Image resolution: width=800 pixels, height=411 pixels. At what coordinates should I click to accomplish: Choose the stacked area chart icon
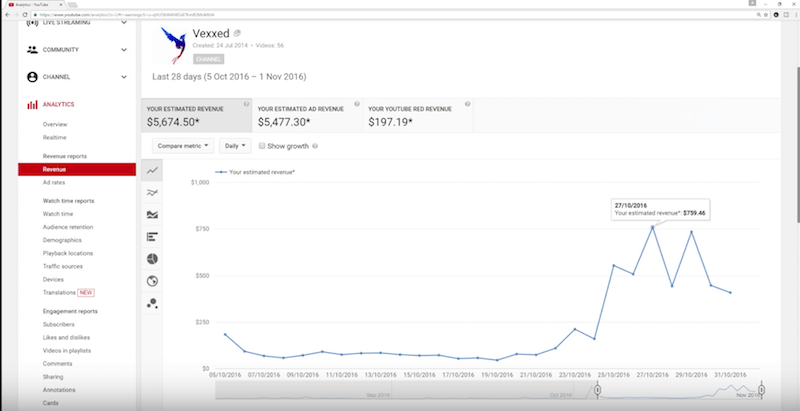pyautogui.click(x=152, y=215)
